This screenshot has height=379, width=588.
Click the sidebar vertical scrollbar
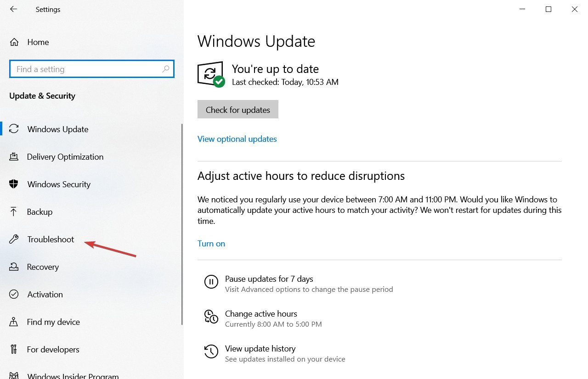coord(182,224)
